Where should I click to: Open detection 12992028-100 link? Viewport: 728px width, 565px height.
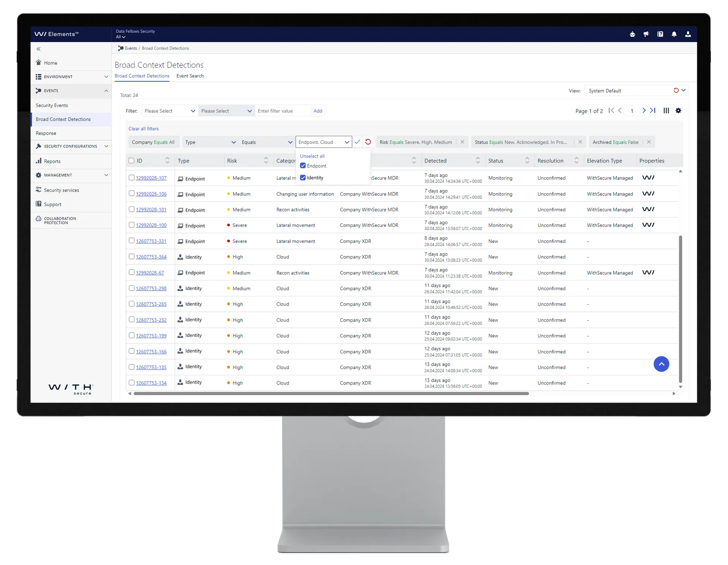click(151, 225)
